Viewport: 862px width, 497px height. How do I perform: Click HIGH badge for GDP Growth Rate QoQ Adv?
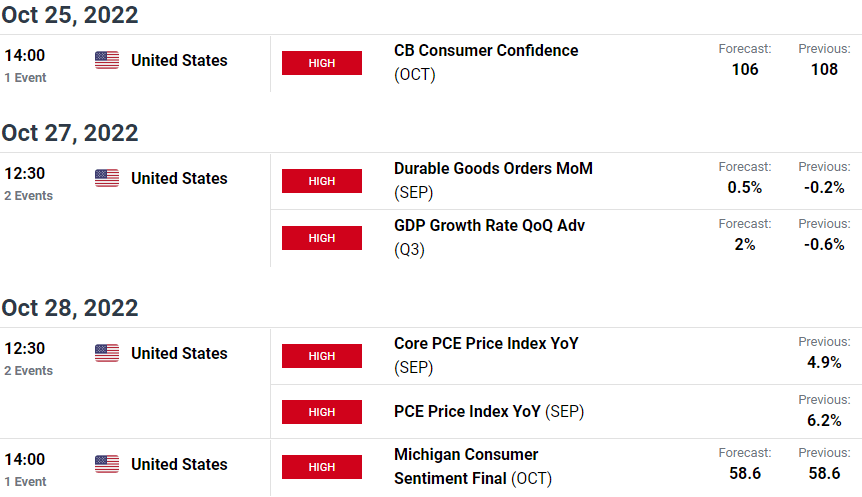click(322, 238)
